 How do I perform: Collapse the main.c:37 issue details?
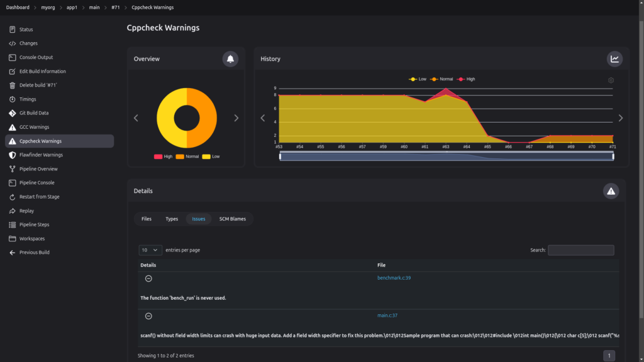pyautogui.click(x=148, y=316)
